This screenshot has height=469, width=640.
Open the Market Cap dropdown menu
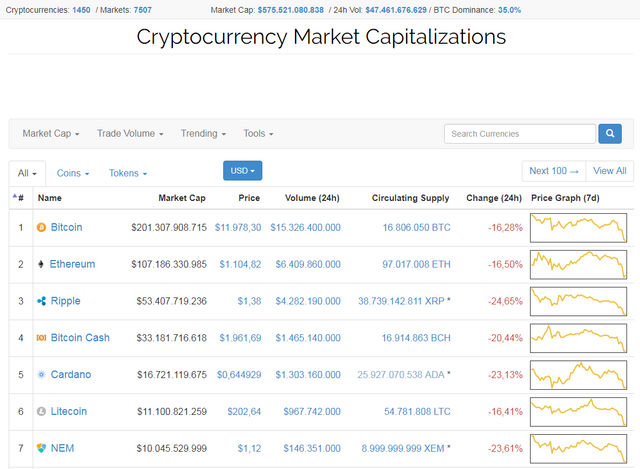(51, 133)
